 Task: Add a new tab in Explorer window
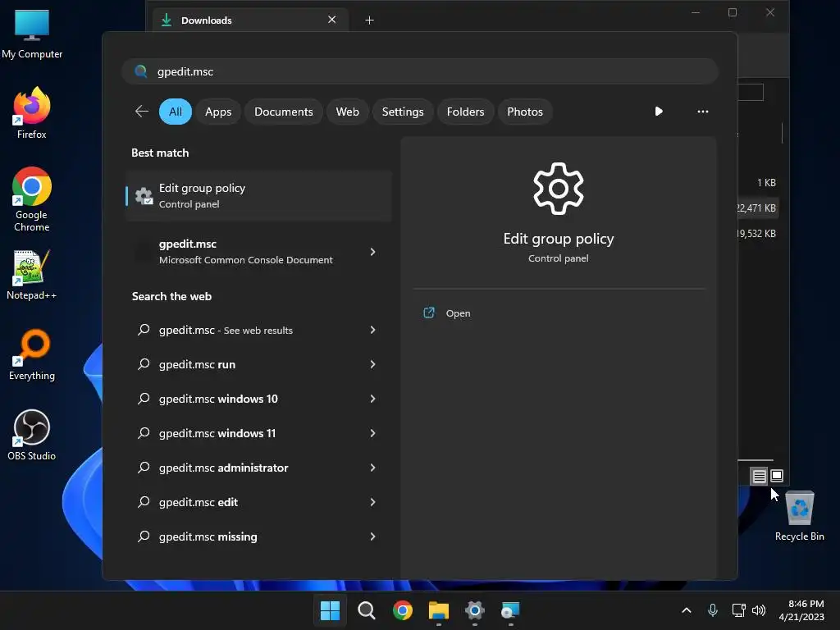pyautogui.click(x=369, y=21)
